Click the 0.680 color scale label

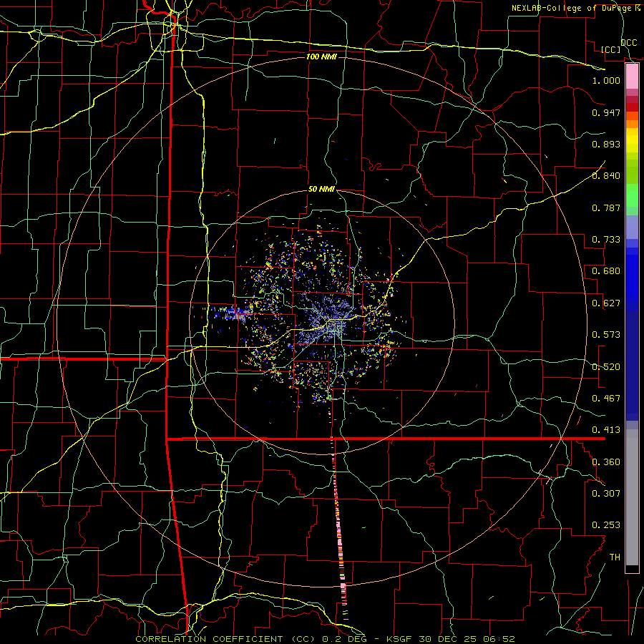coord(606,271)
